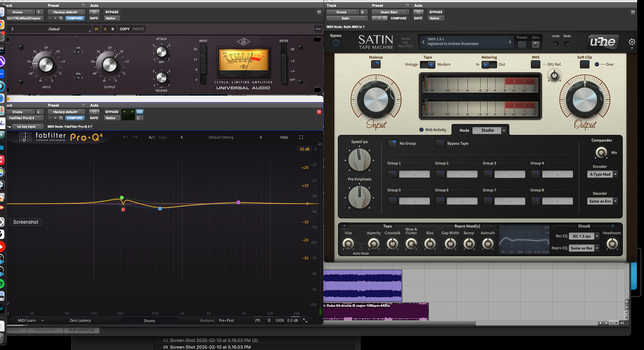Viewport: 644px width, 350px height.
Task: Select 1176LN setting A
Action: pyautogui.click(x=105, y=29)
